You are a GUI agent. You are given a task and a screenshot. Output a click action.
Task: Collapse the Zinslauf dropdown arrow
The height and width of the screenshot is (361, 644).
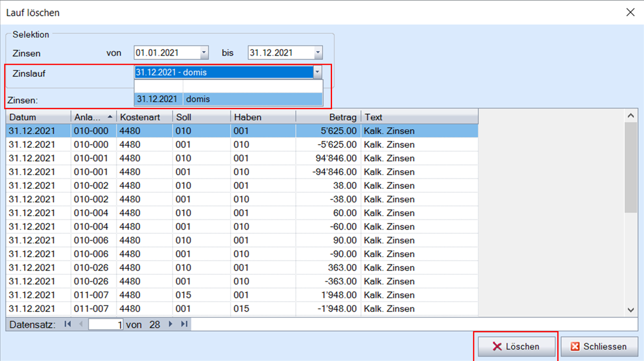click(318, 72)
